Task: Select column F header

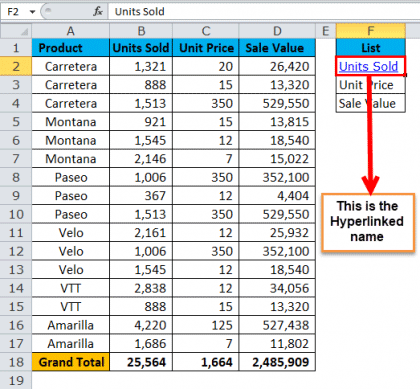Action: coord(371,31)
